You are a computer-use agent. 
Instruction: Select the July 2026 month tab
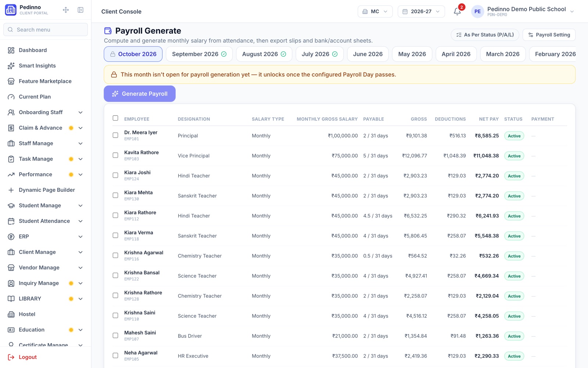(x=320, y=54)
